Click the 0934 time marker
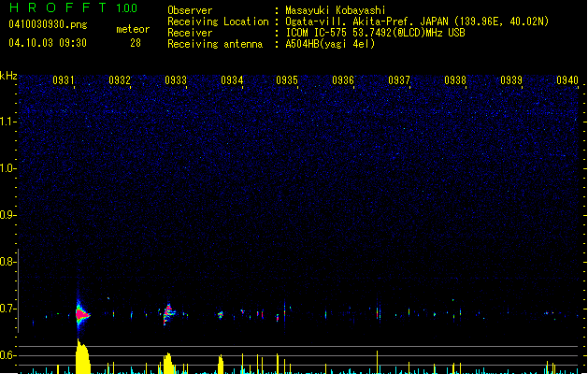This screenshot has height=374, width=588. [x=232, y=80]
